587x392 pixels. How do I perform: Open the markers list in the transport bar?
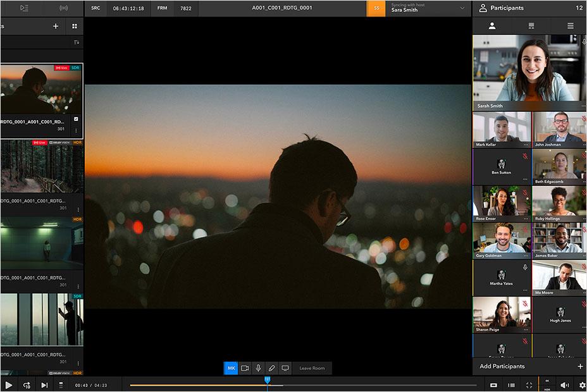click(x=60, y=384)
